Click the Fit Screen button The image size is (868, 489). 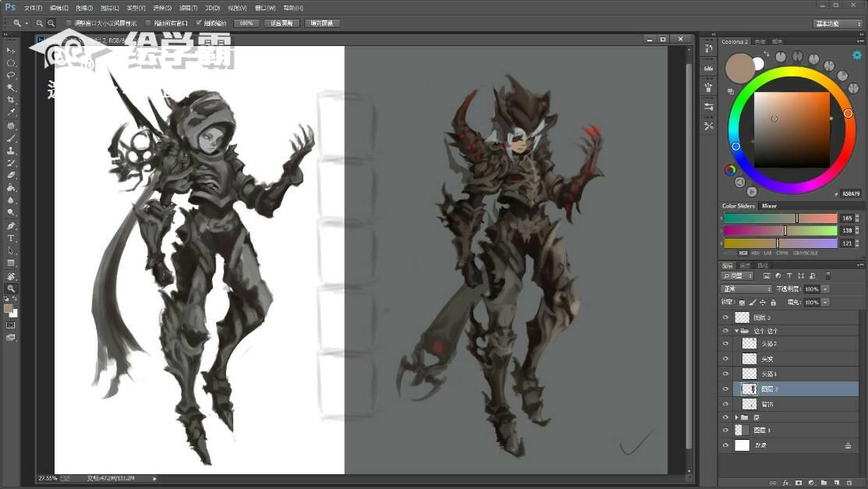coord(282,23)
